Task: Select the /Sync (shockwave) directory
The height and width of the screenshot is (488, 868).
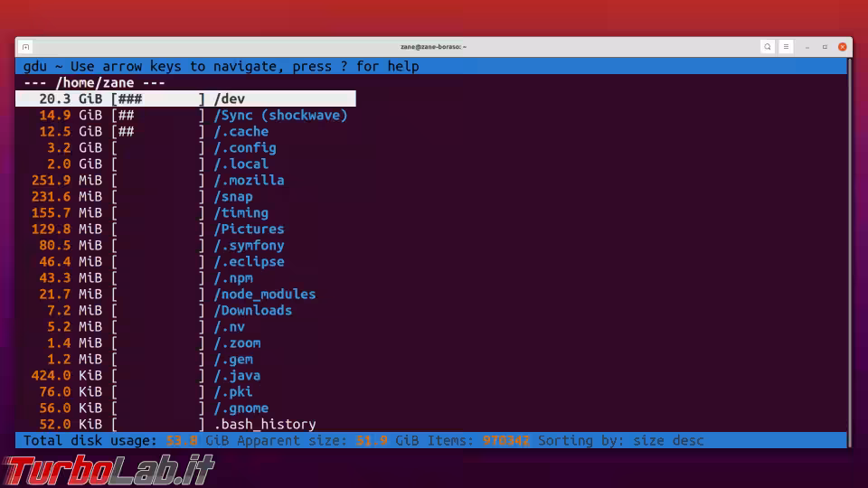Action: pyautogui.click(x=185, y=115)
